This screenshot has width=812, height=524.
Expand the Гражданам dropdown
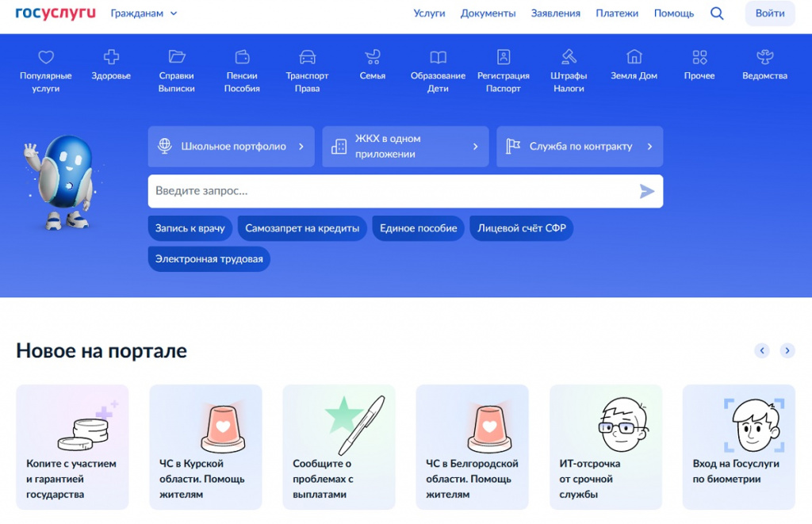point(144,13)
